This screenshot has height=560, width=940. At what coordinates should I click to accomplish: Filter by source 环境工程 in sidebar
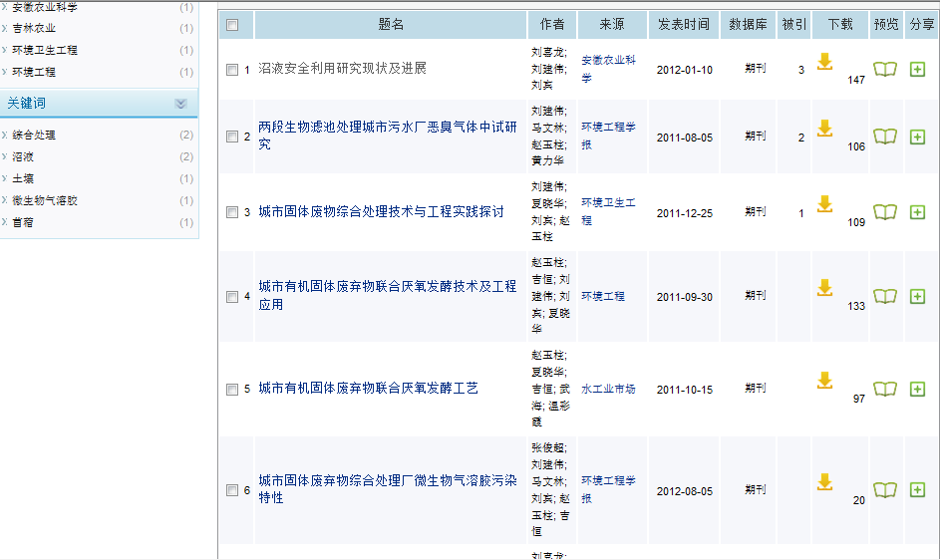(34, 72)
